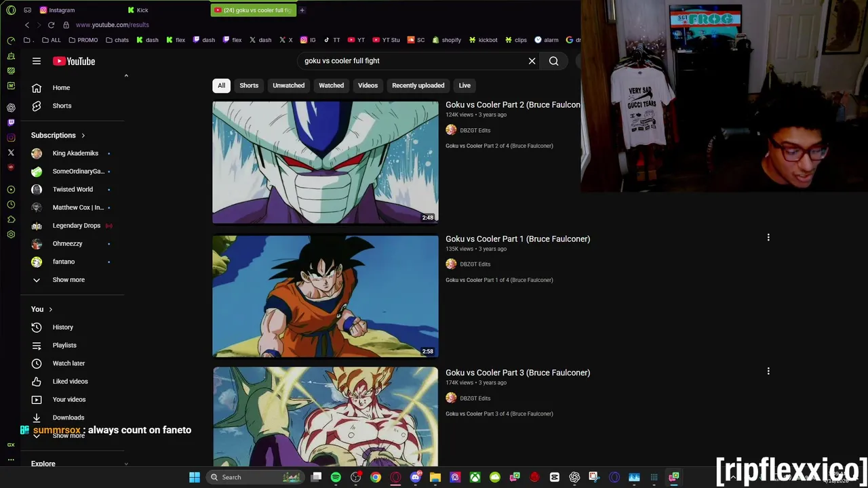The height and width of the screenshot is (488, 868).
Task: Open history clock in Opera GX sidebar
Action: coord(11,205)
